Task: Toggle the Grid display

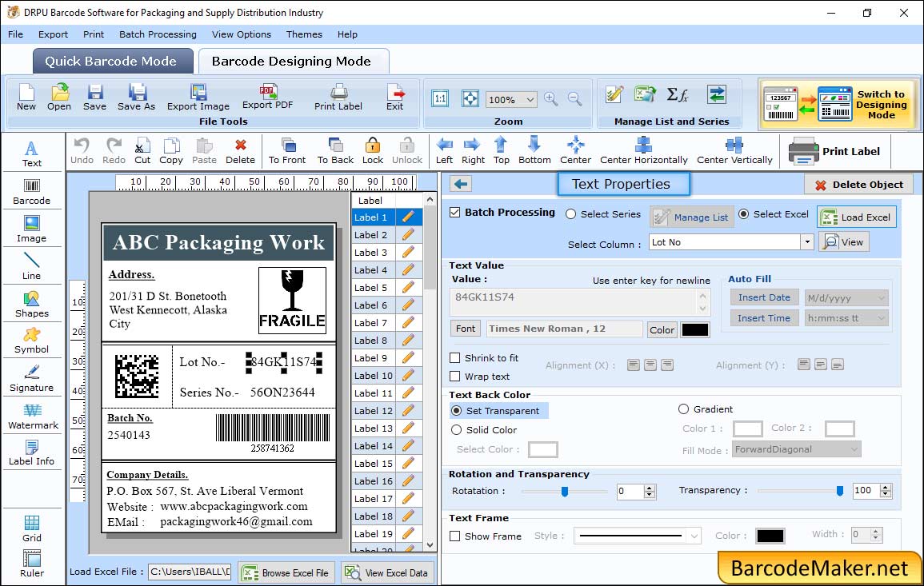Action: click(32, 529)
